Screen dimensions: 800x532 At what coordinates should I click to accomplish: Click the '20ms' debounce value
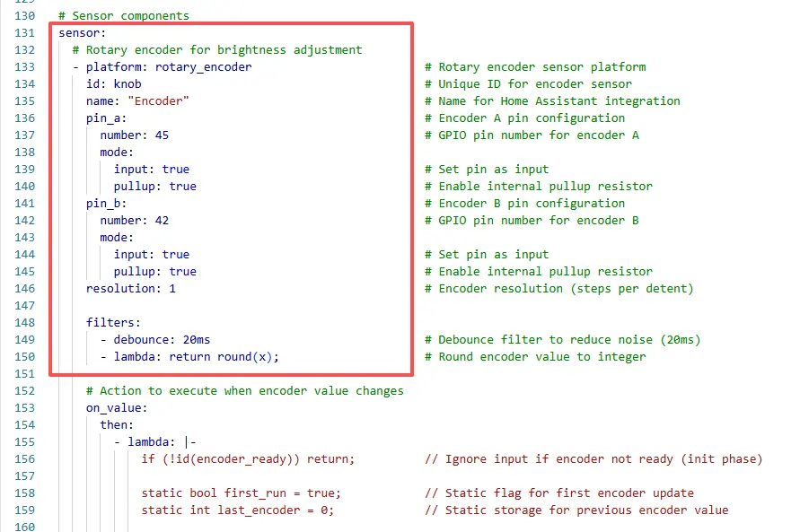[x=196, y=339]
